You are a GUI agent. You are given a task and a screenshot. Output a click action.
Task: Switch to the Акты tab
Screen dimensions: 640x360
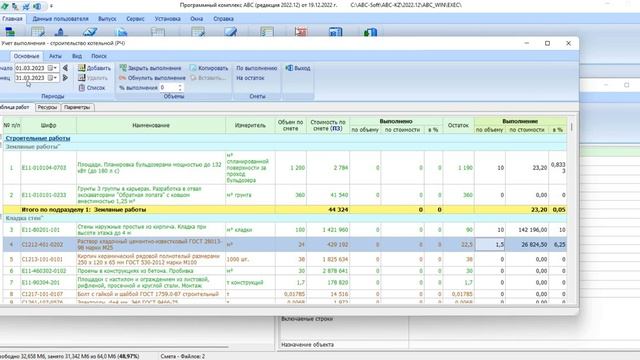coord(55,56)
